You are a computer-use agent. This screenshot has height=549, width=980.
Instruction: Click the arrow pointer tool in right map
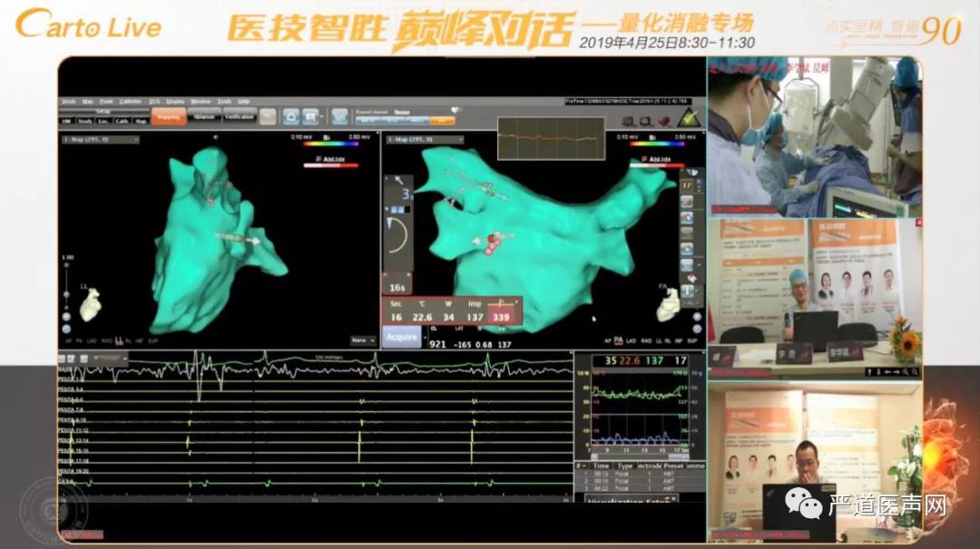(399, 181)
